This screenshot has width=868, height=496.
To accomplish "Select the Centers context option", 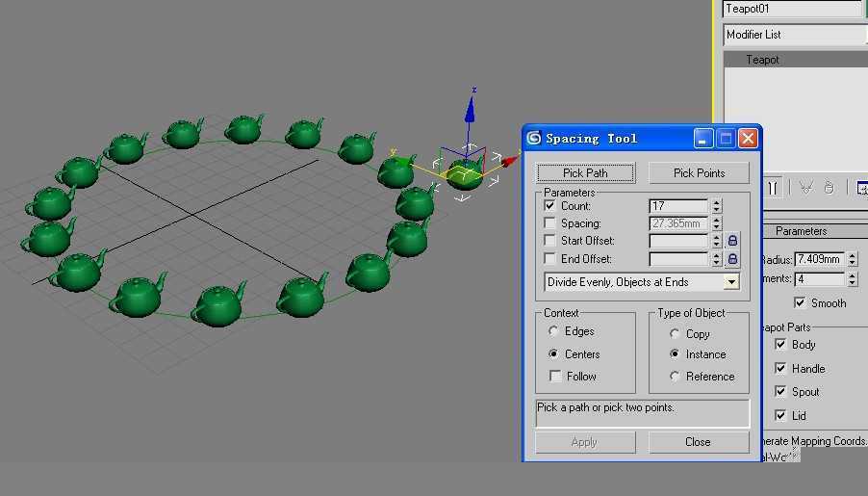I will coord(553,353).
